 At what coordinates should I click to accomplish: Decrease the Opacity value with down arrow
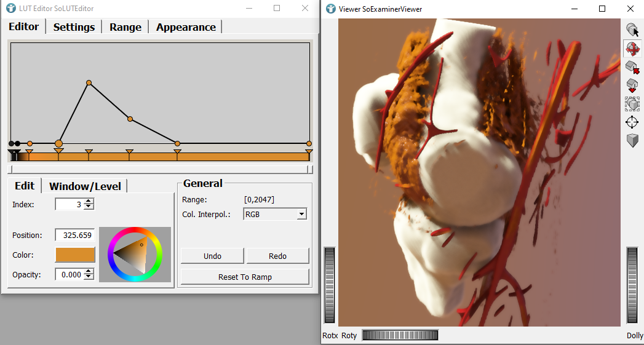click(89, 277)
